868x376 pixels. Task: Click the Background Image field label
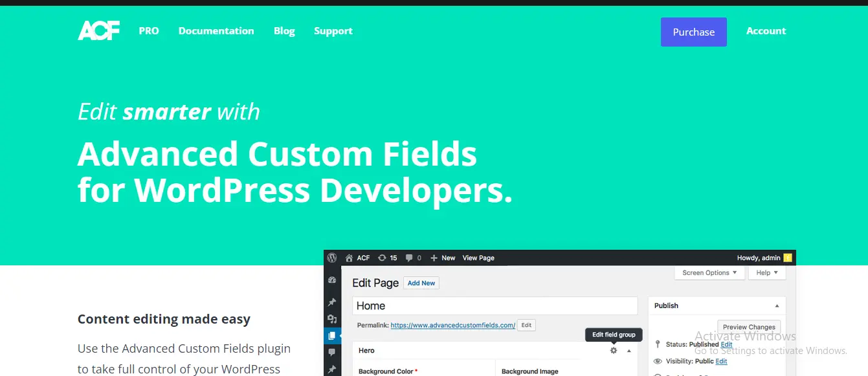coord(529,371)
